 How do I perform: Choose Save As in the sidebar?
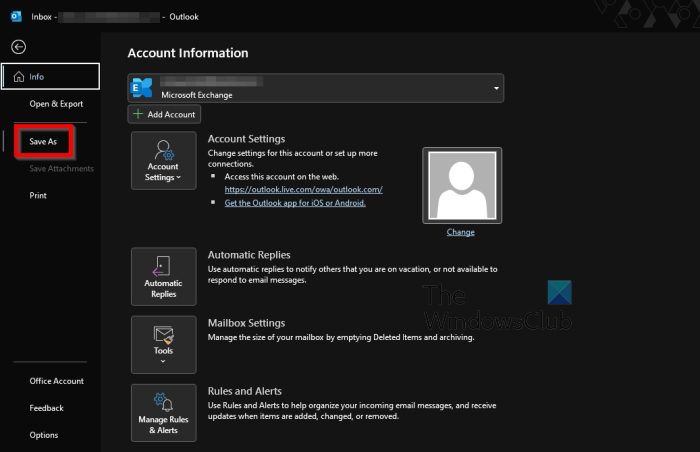[43, 142]
